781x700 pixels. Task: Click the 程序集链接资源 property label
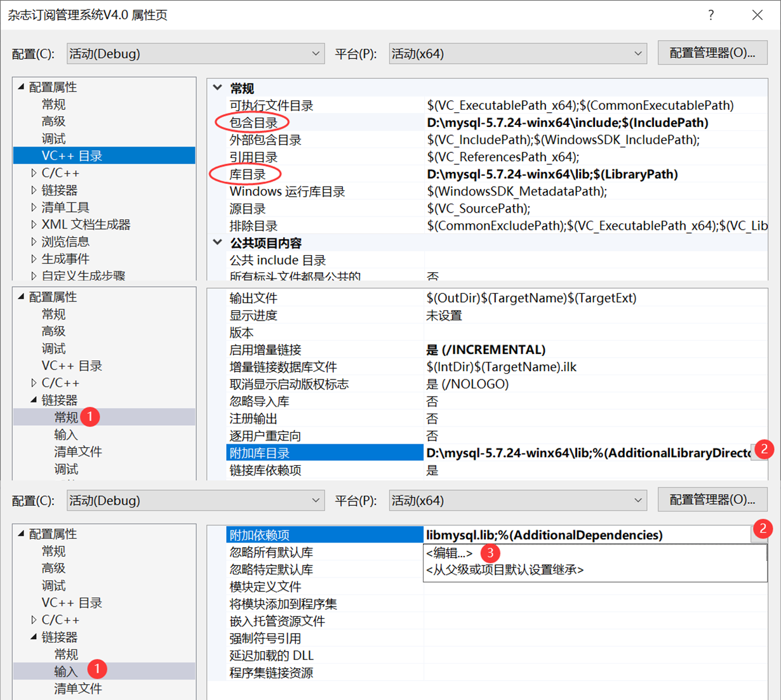coord(271,673)
